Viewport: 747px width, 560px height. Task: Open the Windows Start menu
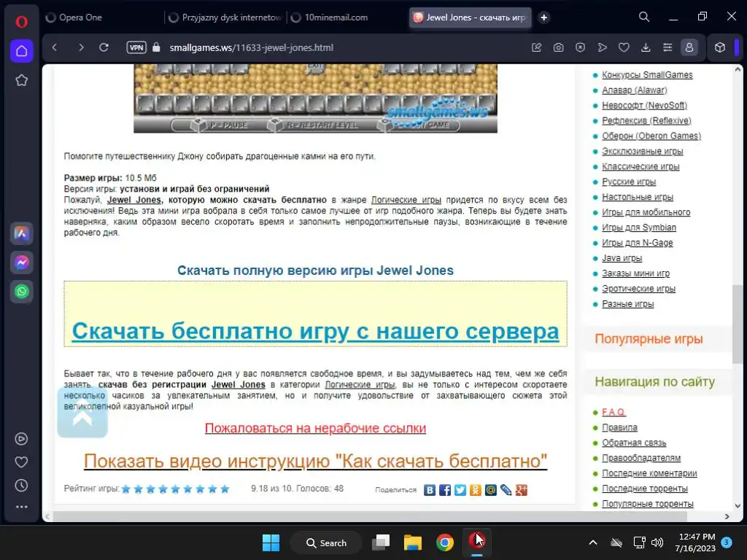click(271, 542)
